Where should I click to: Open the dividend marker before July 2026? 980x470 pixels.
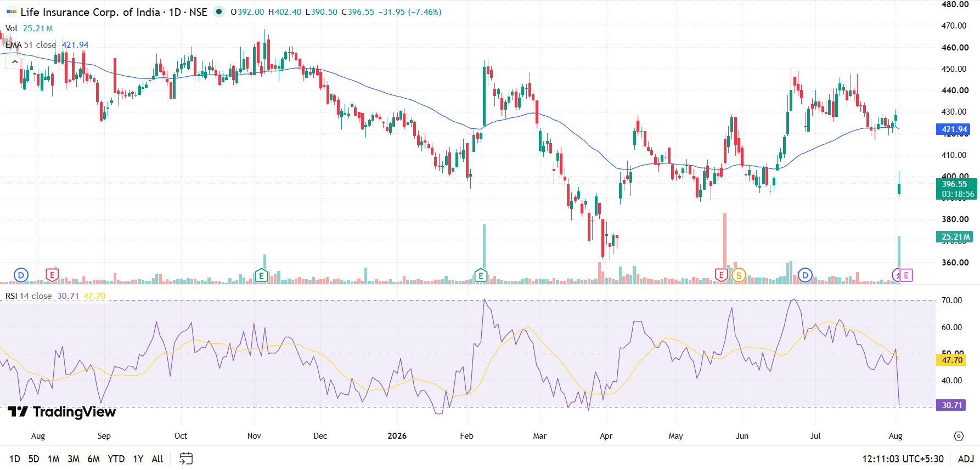[805, 275]
